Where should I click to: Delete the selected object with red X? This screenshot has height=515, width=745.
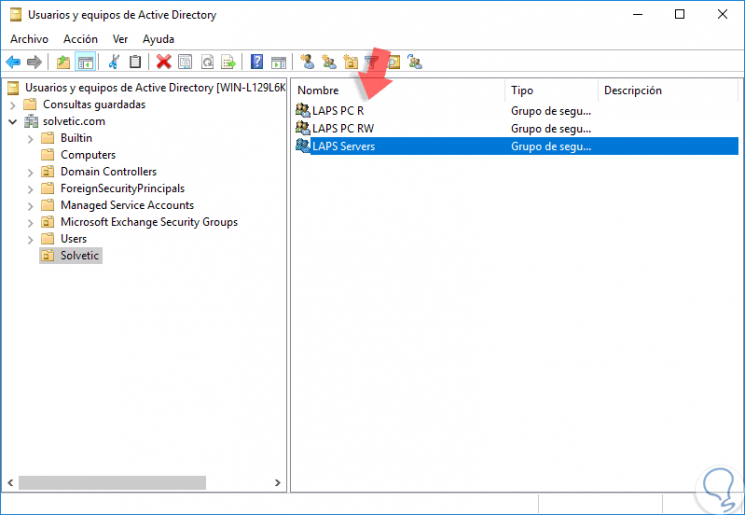tap(164, 62)
